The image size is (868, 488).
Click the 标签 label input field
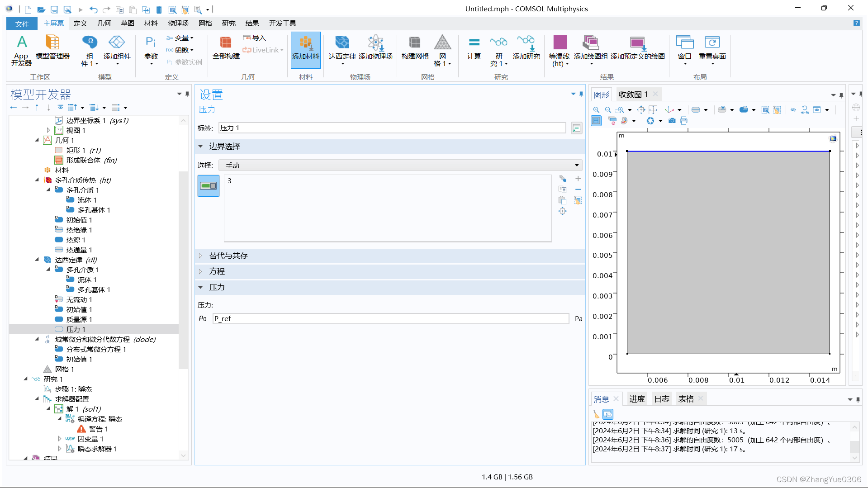point(392,128)
